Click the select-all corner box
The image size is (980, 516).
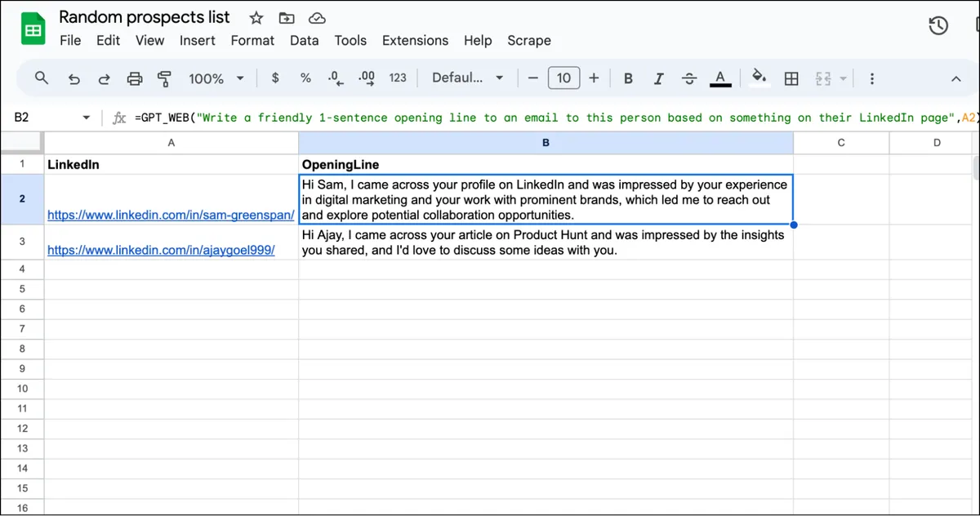pyautogui.click(x=22, y=142)
